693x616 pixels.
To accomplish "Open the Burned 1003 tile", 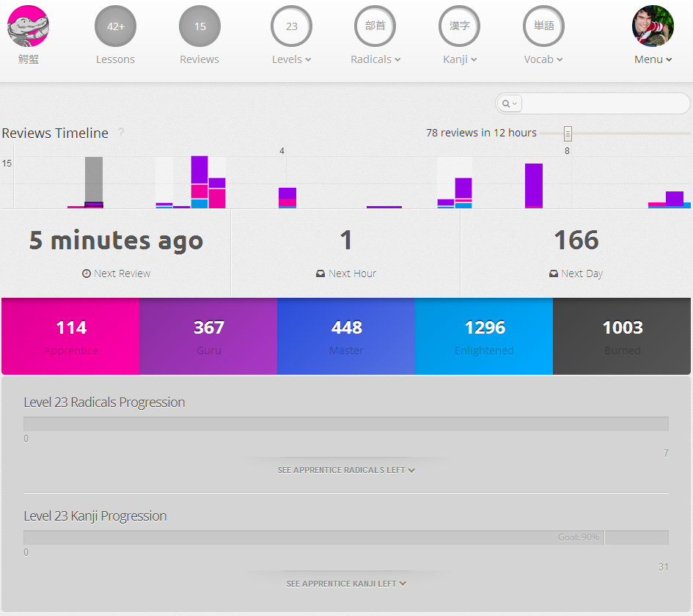I will (x=622, y=336).
